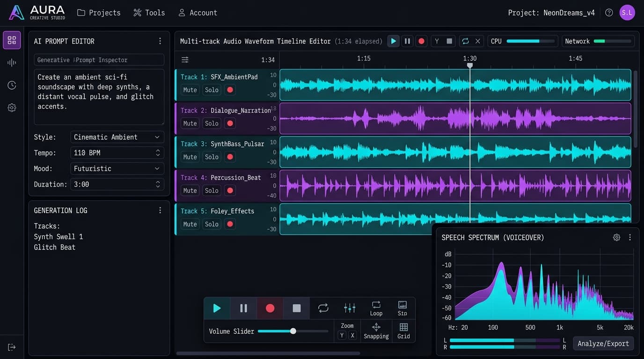This screenshot has height=359, width=644.
Task: Open the dashboard grid icon in sidebar
Action: tap(12, 40)
